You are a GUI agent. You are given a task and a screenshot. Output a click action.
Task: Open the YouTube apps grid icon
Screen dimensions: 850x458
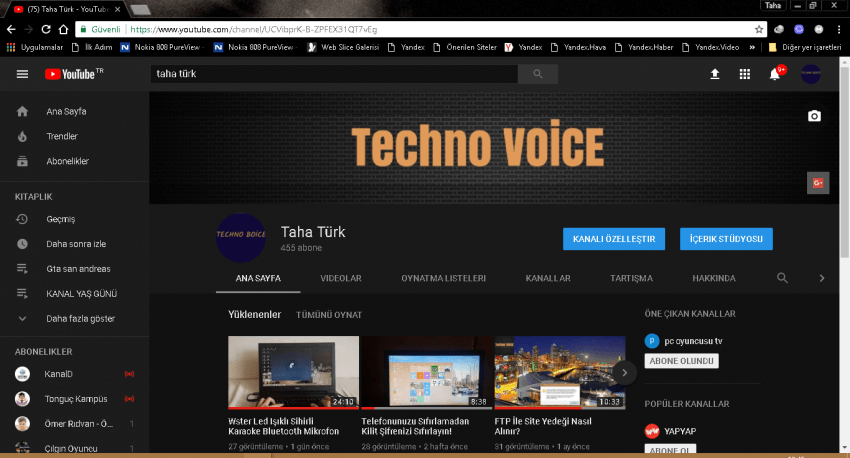click(x=744, y=74)
